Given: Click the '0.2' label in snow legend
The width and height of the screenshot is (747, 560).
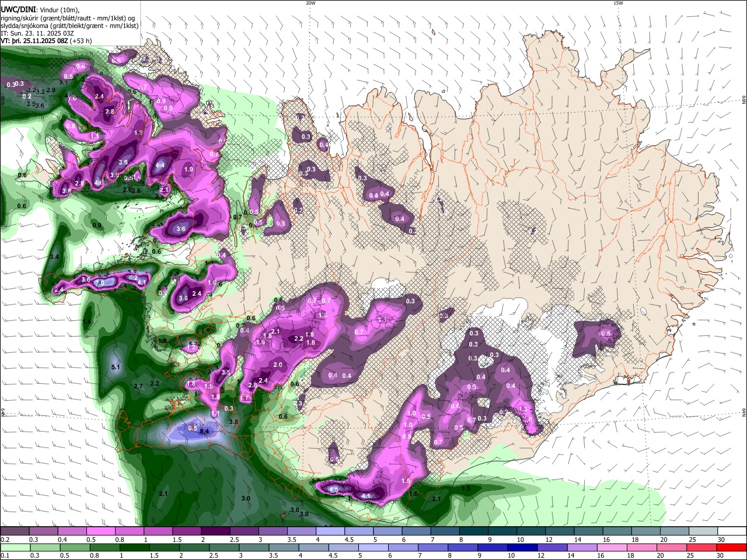Looking at the screenshot, I should pos(4,540).
